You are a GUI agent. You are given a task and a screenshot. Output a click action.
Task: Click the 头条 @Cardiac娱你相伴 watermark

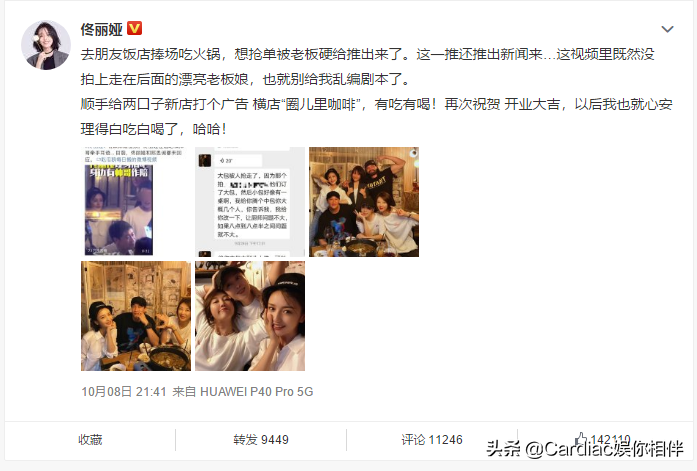coord(584,449)
